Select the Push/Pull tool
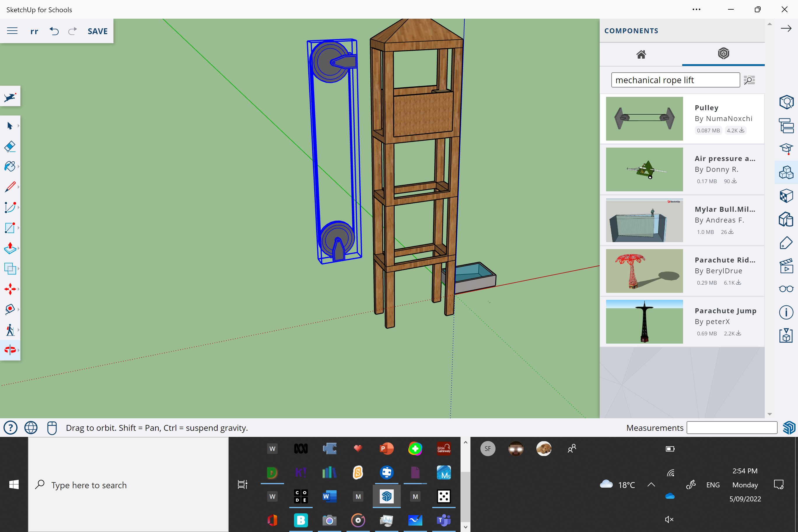Screen dimensions: 798x532 click(x=10, y=249)
